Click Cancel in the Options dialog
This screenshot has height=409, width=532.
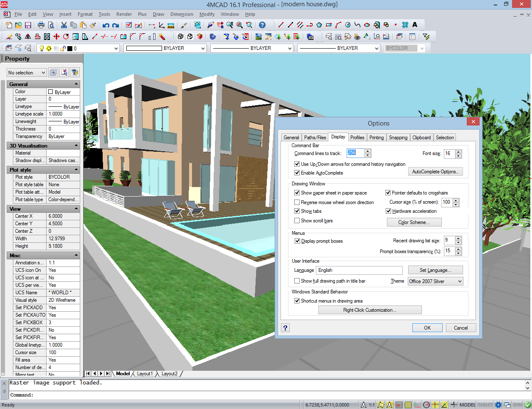pos(461,328)
